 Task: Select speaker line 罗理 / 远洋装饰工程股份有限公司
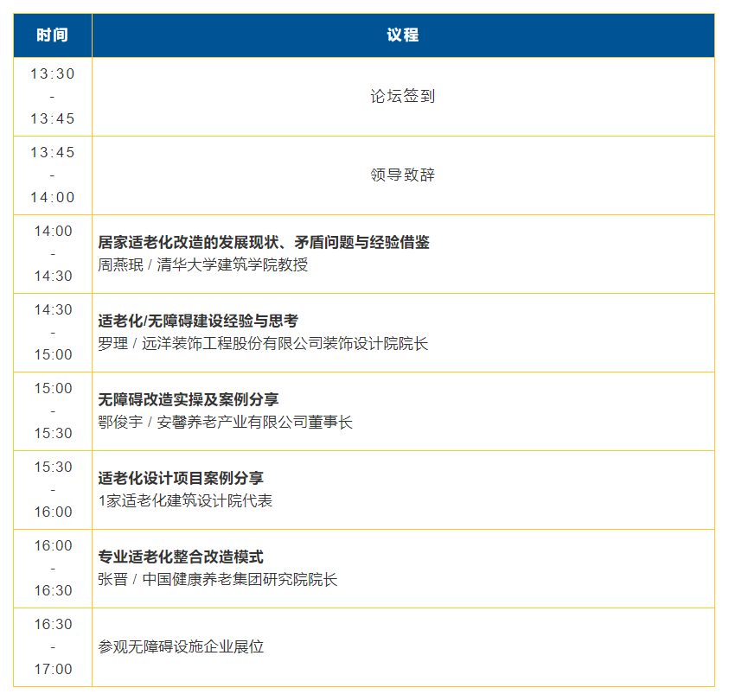point(263,344)
